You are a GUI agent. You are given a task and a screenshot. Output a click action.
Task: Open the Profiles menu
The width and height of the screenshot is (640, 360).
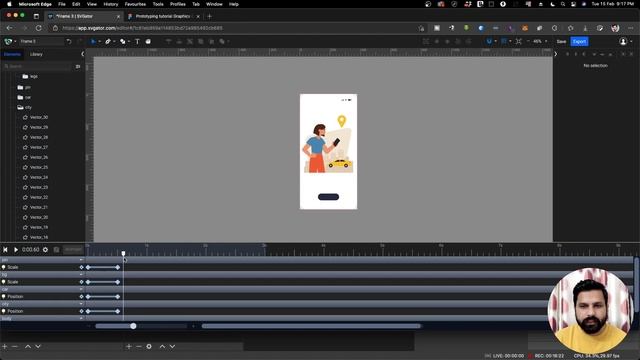(178, 4)
